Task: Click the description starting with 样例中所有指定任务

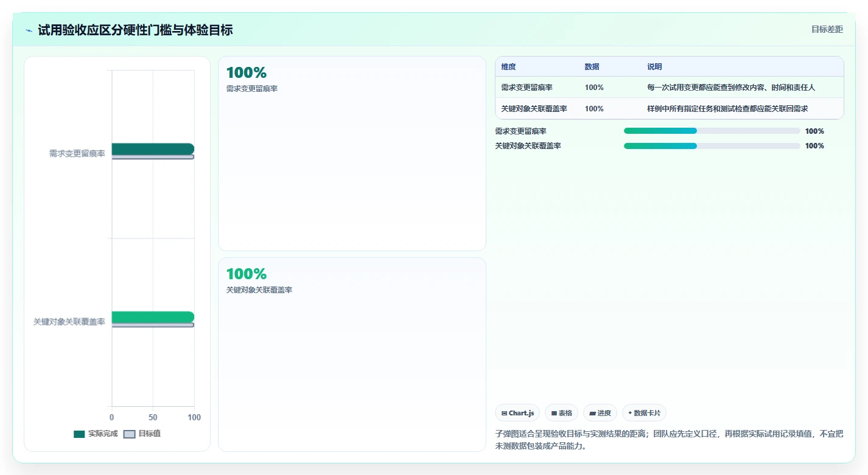Action: pos(727,109)
